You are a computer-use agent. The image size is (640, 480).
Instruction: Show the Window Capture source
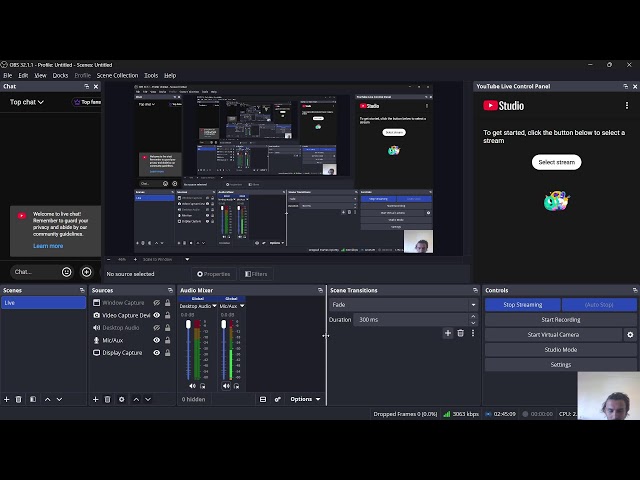[x=156, y=303]
